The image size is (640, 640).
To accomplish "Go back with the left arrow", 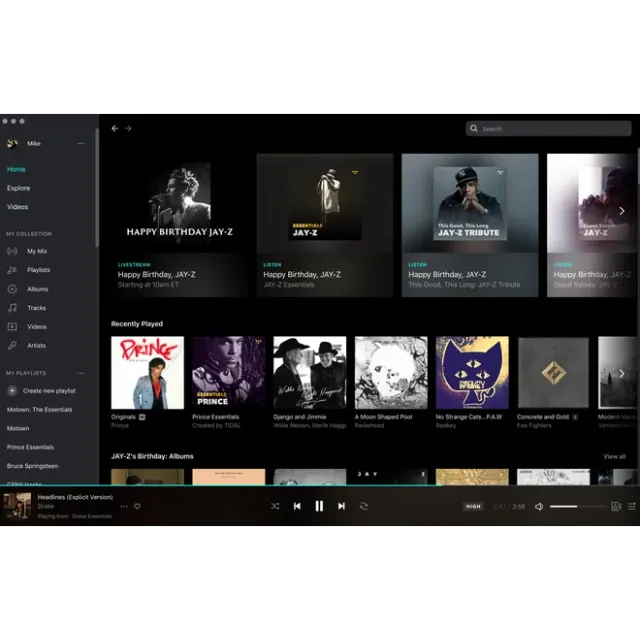I will [x=115, y=129].
